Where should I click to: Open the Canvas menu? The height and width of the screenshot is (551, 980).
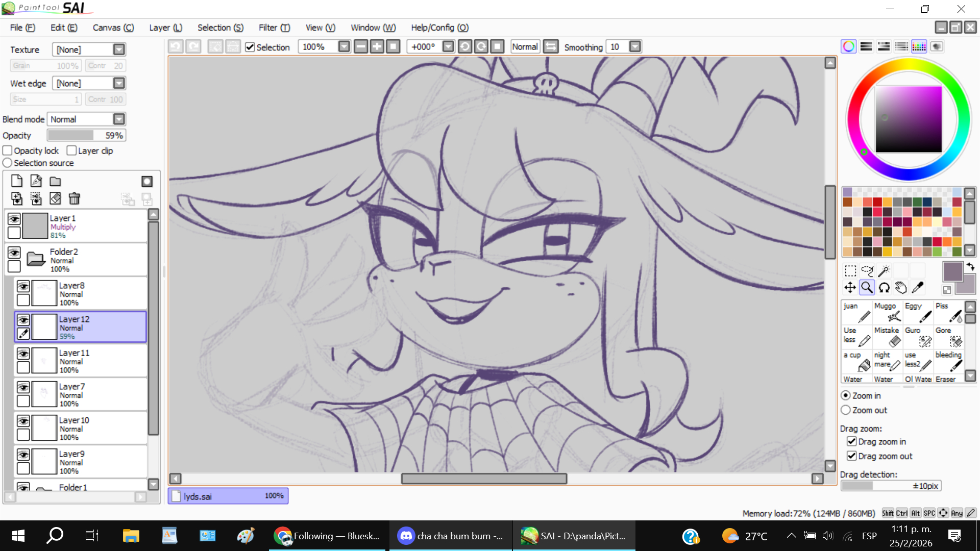coord(113,28)
